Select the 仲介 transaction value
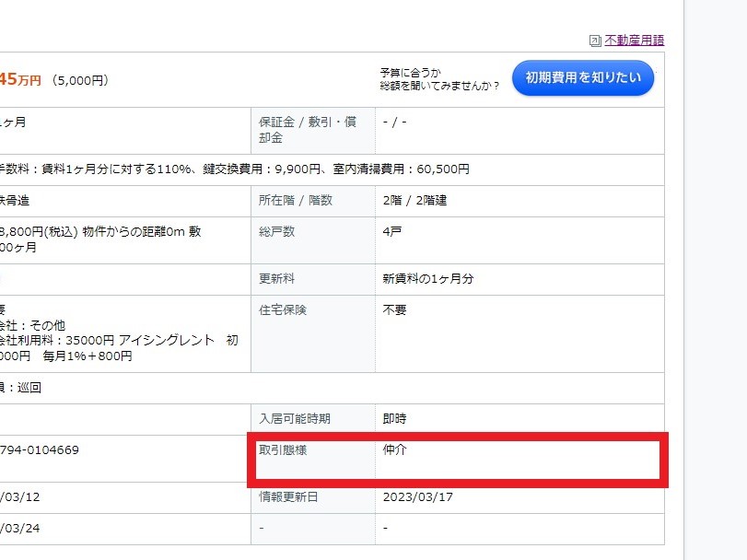Screen dimensions: 747x560 click(x=394, y=450)
